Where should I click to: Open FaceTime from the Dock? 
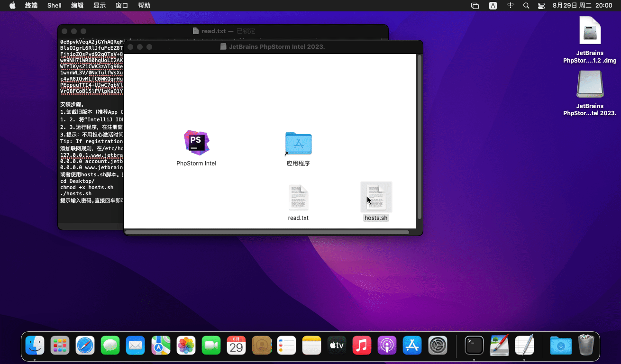(x=211, y=346)
